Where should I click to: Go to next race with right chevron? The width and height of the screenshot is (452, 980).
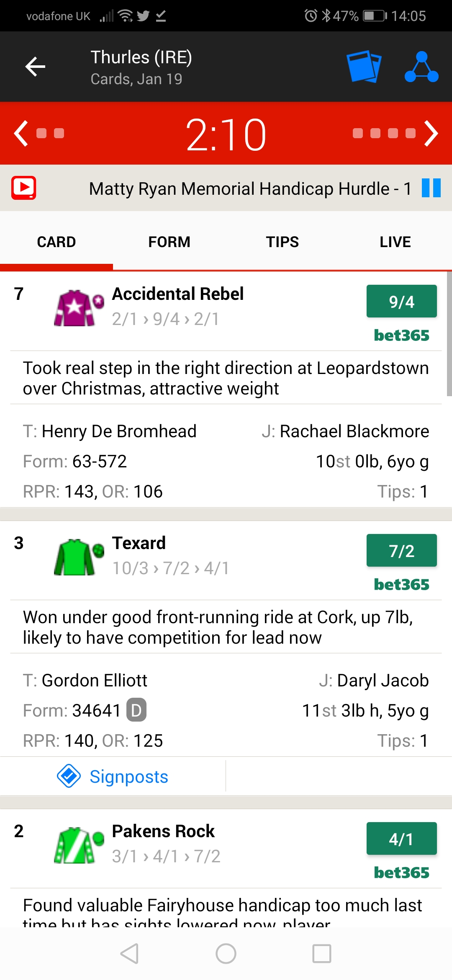[431, 133]
